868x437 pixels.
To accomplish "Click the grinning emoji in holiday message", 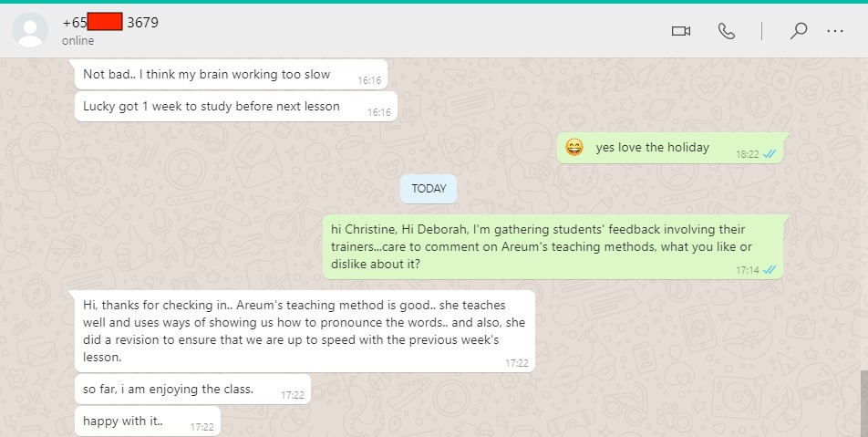I will tap(574, 147).
